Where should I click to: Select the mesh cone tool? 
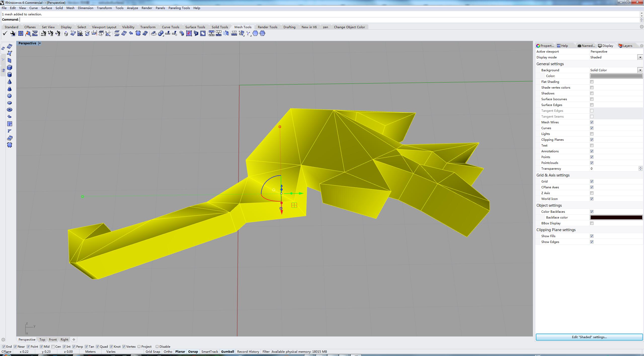[x=10, y=82]
